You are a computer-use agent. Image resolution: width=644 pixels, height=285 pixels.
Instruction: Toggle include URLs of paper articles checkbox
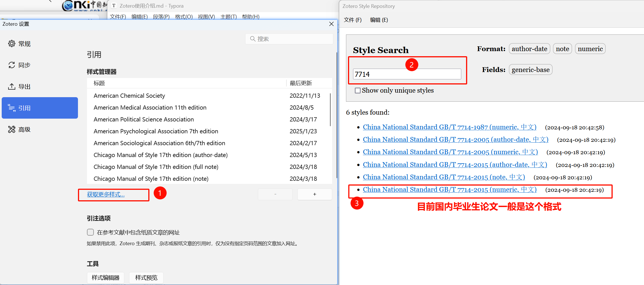coord(90,232)
